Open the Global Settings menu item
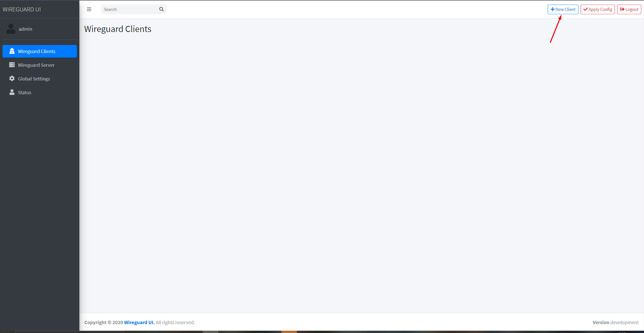The width and height of the screenshot is (644, 333). [x=33, y=79]
